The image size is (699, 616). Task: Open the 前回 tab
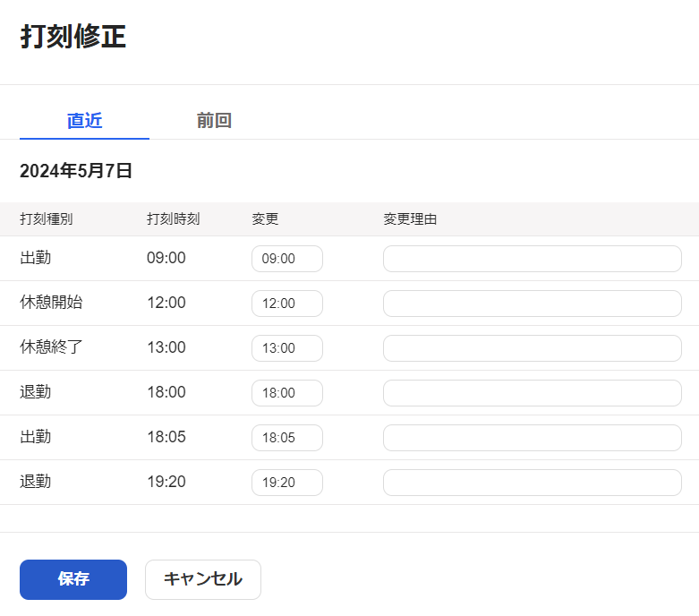click(x=214, y=121)
